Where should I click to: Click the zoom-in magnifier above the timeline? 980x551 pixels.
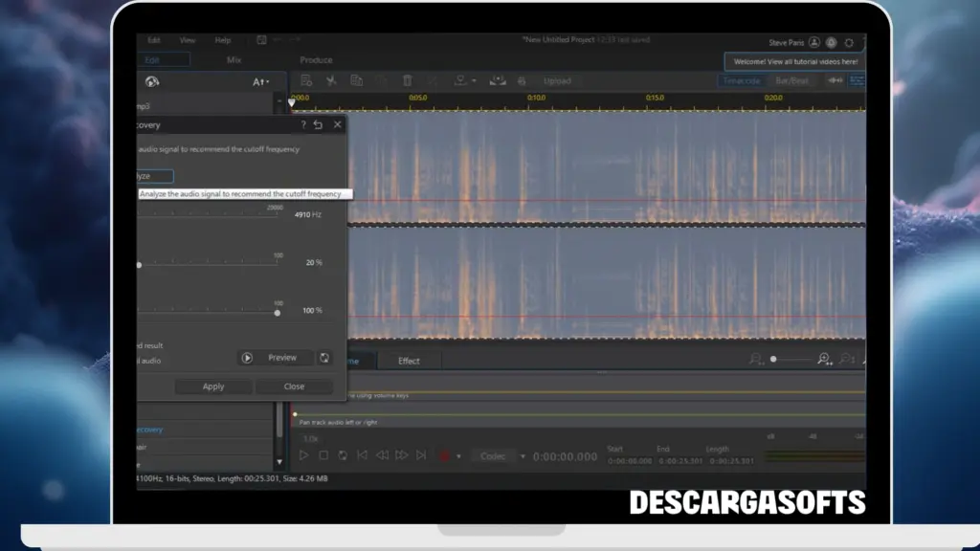(x=825, y=358)
